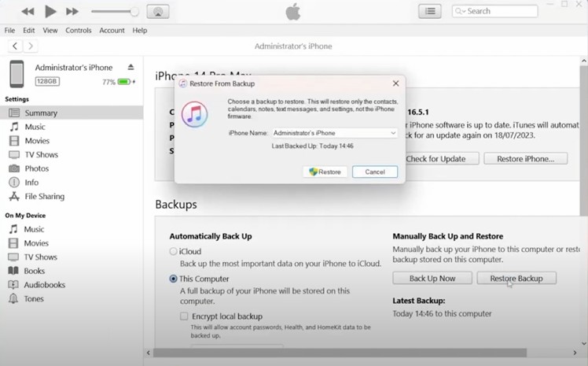Open the Account menu
The width and height of the screenshot is (588, 366).
[112, 31]
